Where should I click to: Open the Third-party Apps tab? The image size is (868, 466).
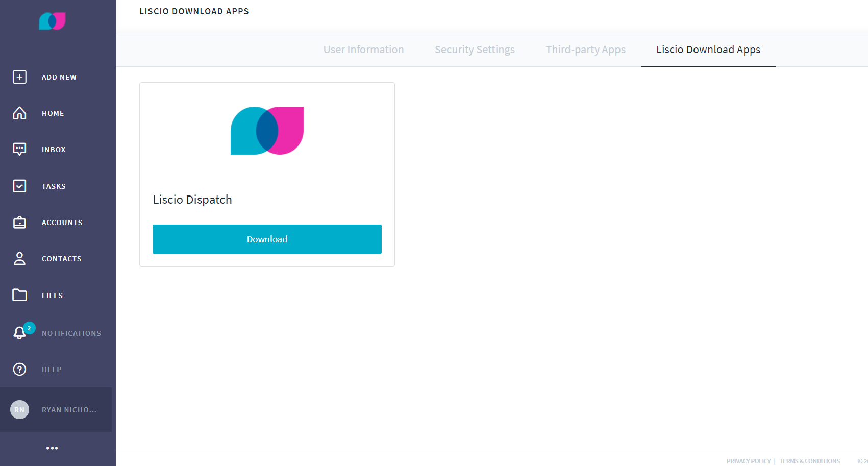click(585, 50)
